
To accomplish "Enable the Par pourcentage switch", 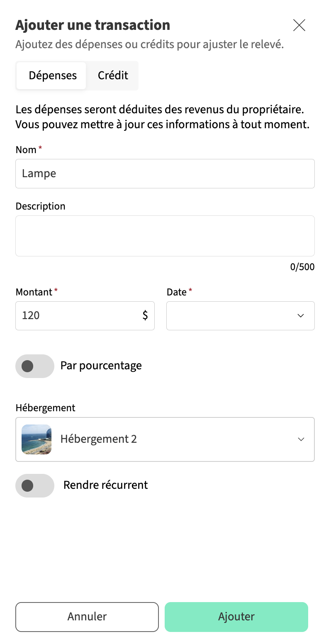I will click(35, 366).
